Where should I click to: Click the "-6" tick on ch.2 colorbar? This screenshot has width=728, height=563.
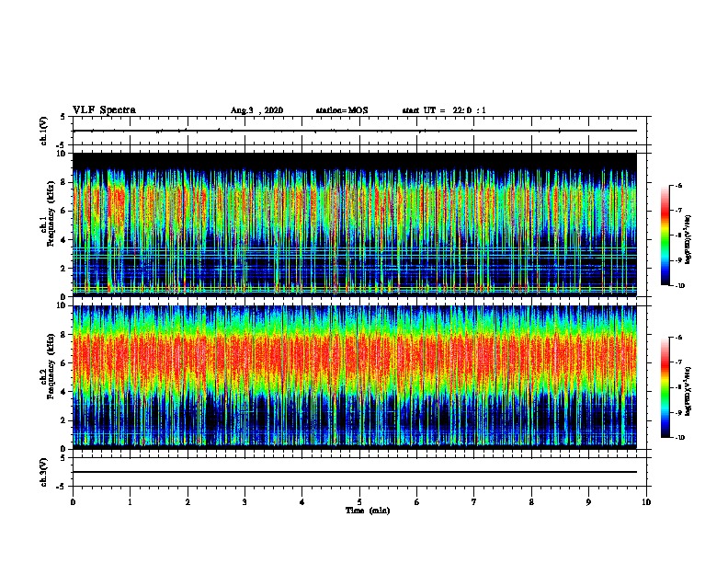[678, 338]
